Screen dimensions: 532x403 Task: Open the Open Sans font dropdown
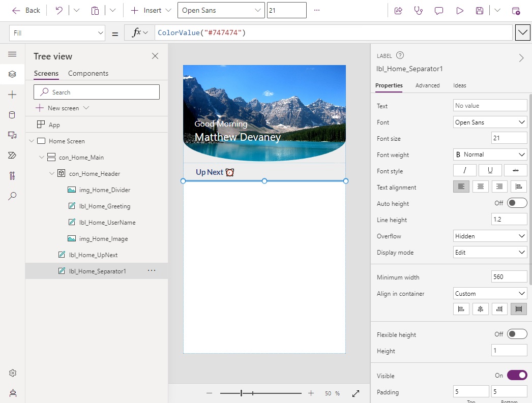[x=221, y=10]
